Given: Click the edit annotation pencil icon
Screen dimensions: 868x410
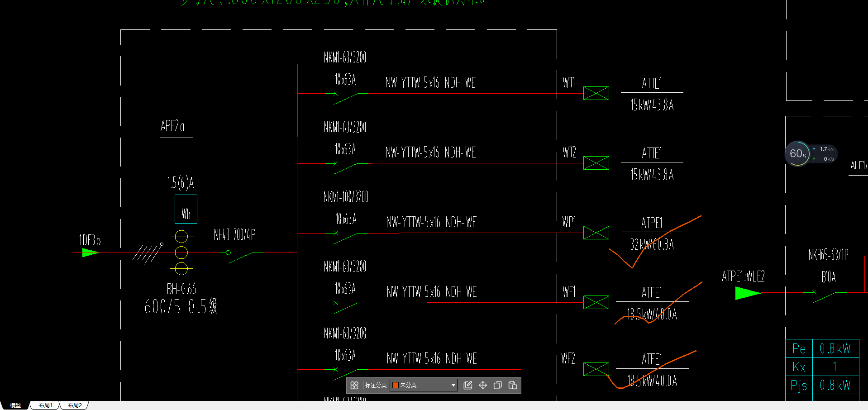Looking at the screenshot, I should pos(468,385).
